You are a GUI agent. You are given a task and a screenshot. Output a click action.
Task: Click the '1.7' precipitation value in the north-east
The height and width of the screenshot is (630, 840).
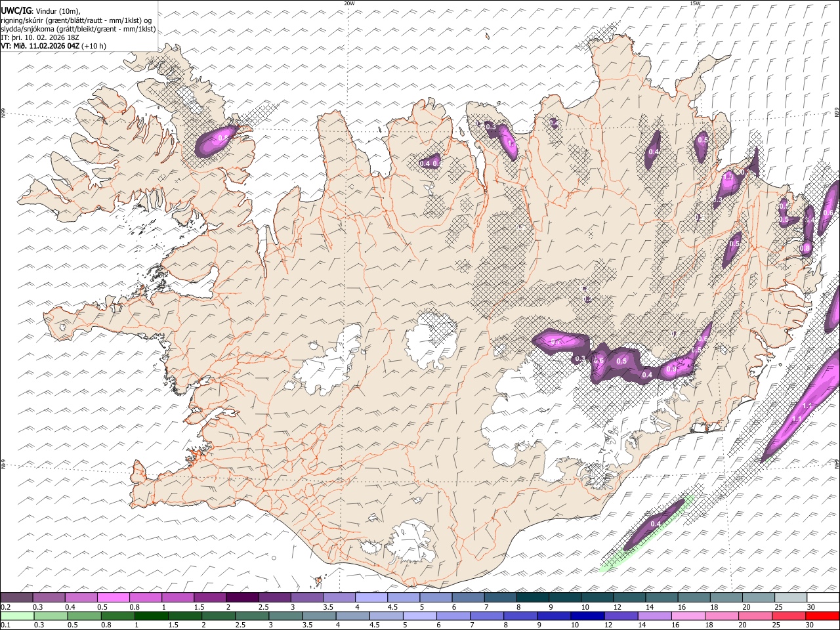point(728,178)
